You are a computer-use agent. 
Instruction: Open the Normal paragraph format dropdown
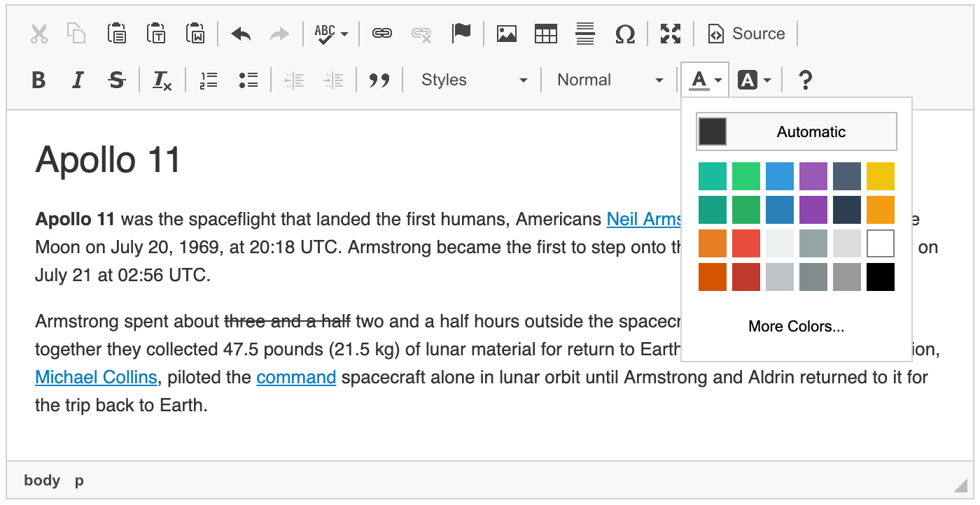click(609, 80)
